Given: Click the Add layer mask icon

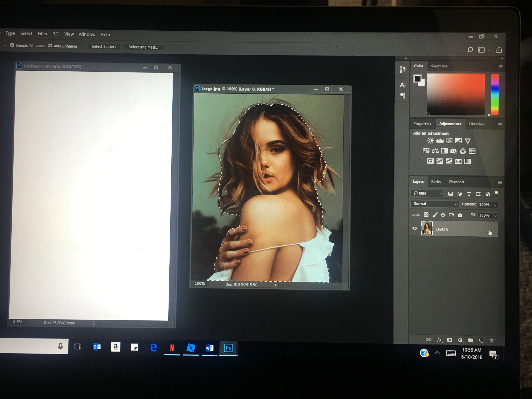Looking at the screenshot, I should pyautogui.click(x=450, y=340).
